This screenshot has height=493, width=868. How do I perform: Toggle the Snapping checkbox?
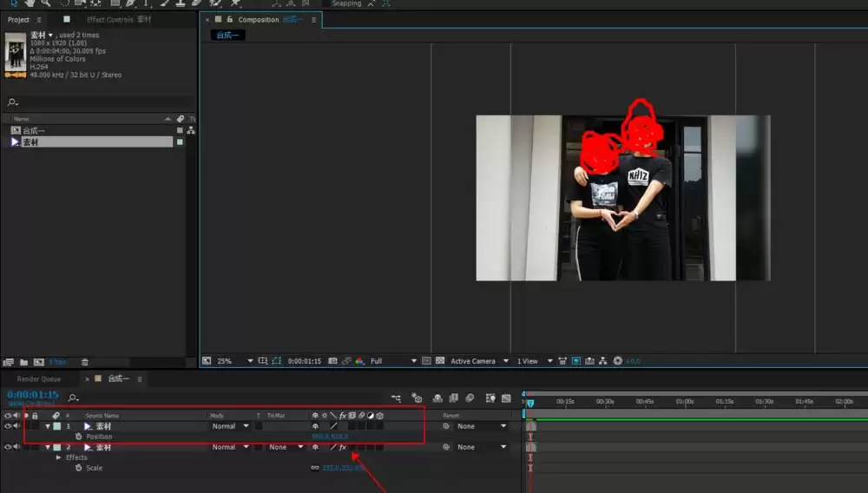(x=325, y=3)
